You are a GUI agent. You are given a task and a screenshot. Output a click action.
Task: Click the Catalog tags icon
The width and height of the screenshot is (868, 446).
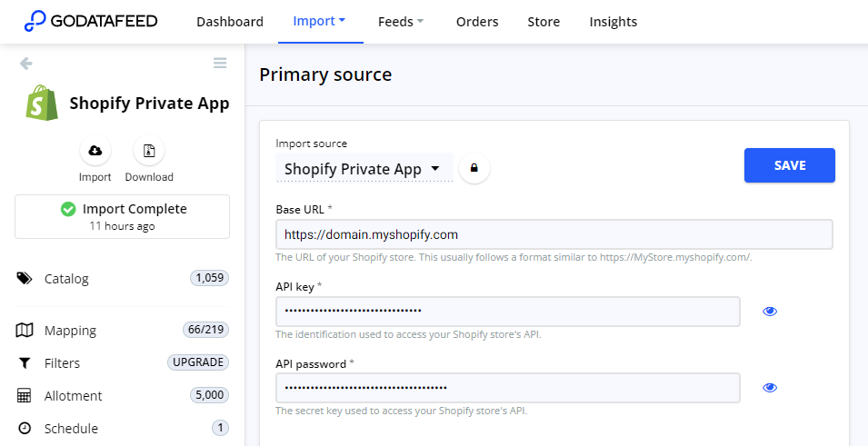click(25, 278)
